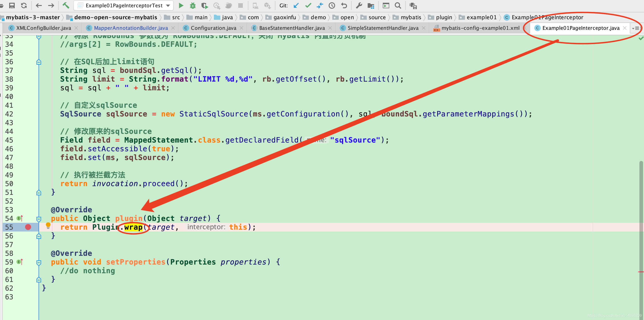The image size is (644, 320).
Task: Close the XMLConfigBuilder.java tab
Action: [76, 28]
